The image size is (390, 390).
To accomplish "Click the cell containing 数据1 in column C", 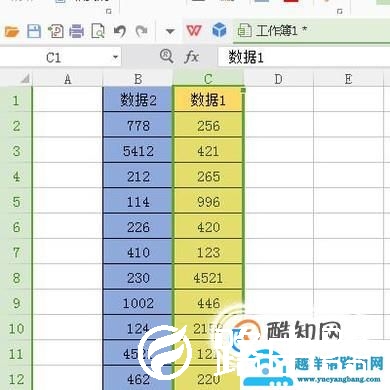I will tap(208, 100).
